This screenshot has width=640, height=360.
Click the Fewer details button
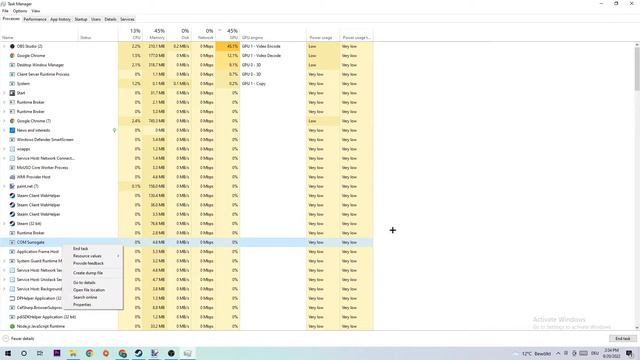click(x=18, y=339)
